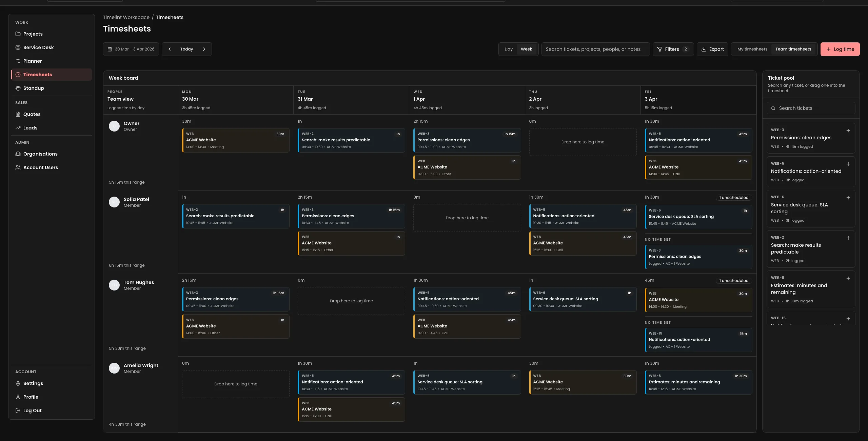This screenshot has height=441, width=868.
Task: Open the Service Desk section
Action: click(x=52, y=47)
